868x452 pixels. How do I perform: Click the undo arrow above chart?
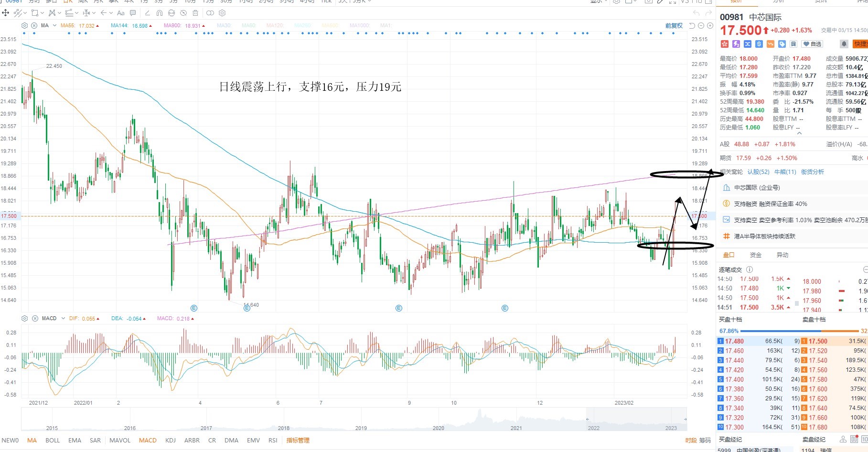(696, 13)
